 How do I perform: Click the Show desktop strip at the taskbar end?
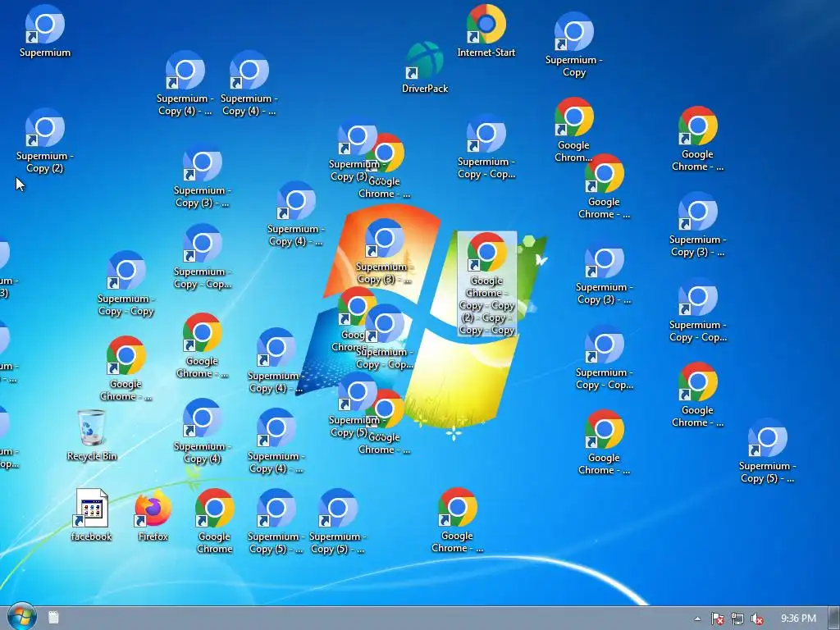(x=834, y=619)
